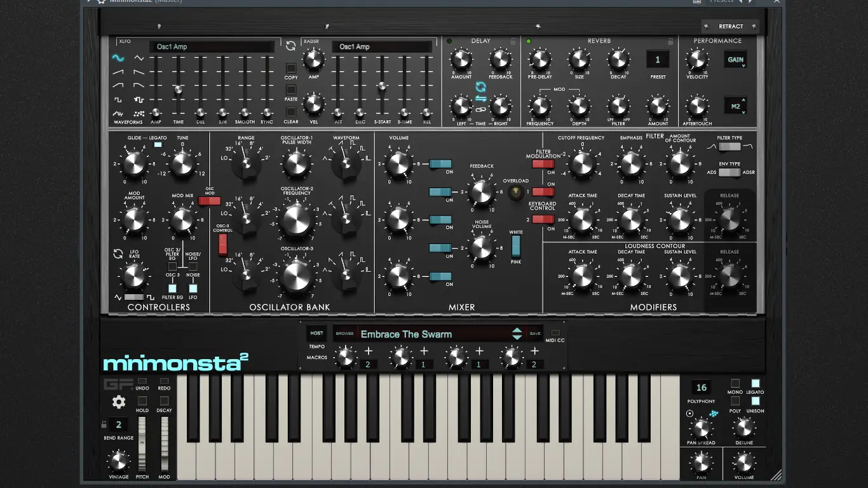
Task: Open the XADSR destination dropdown
Action: click(x=383, y=46)
